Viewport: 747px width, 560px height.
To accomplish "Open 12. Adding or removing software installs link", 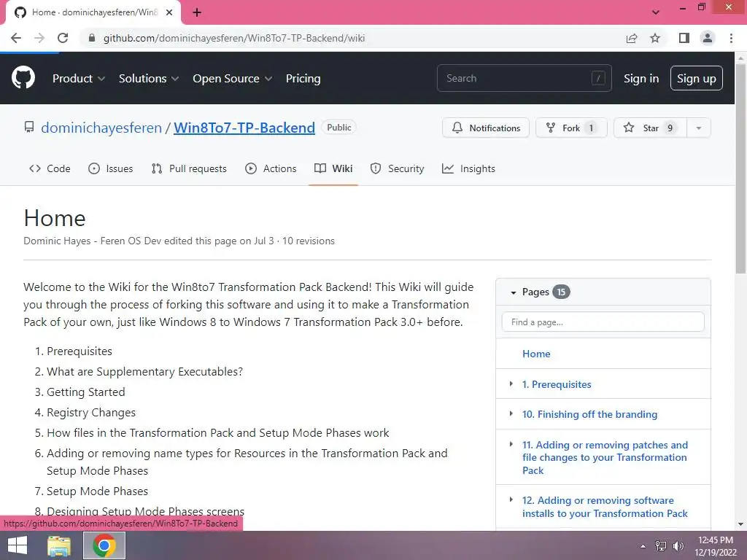I will (605, 507).
